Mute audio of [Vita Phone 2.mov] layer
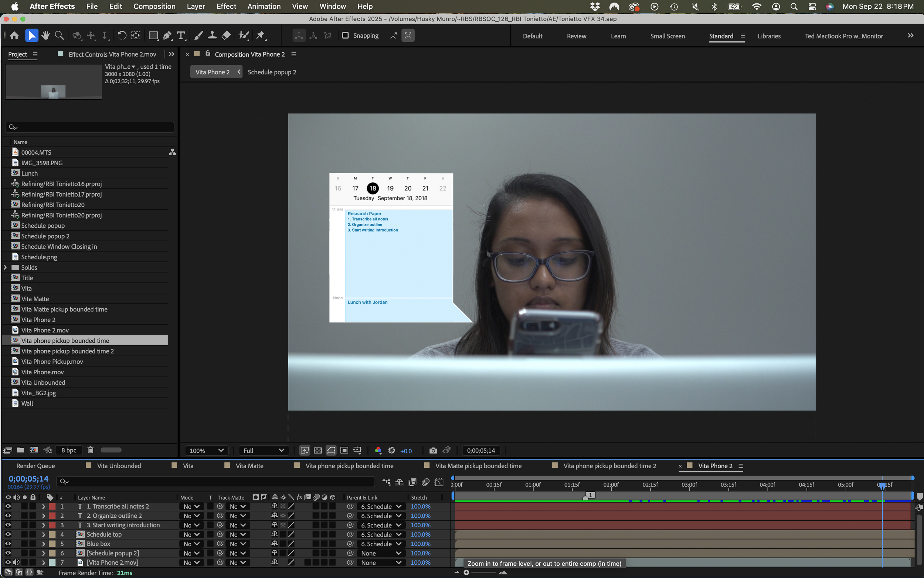924x578 pixels. (16, 562)
